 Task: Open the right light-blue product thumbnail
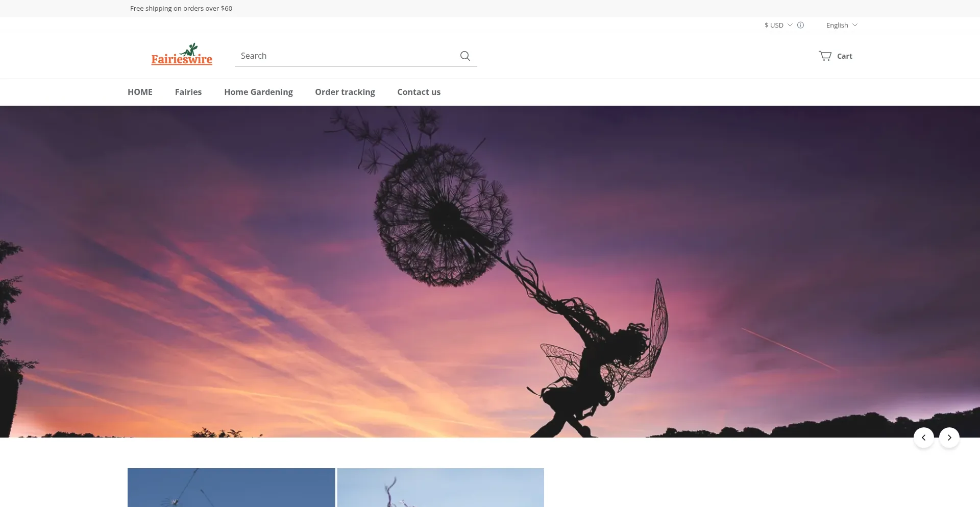[440, 487]
